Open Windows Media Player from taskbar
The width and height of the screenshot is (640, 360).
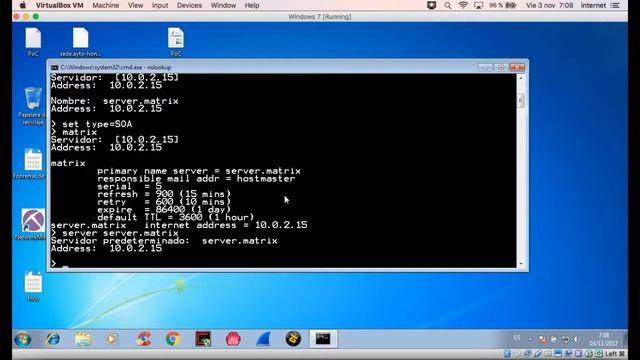click(x=112, y=339)
